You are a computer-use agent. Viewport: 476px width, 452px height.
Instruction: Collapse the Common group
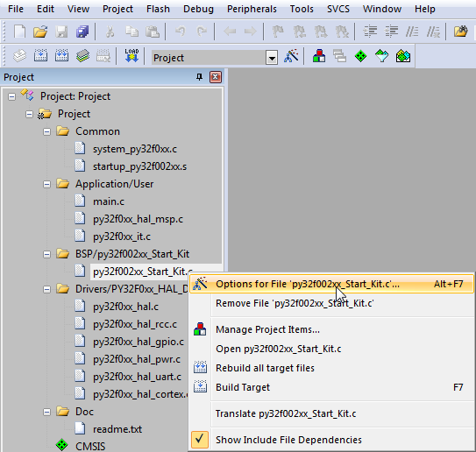(46, 131)
